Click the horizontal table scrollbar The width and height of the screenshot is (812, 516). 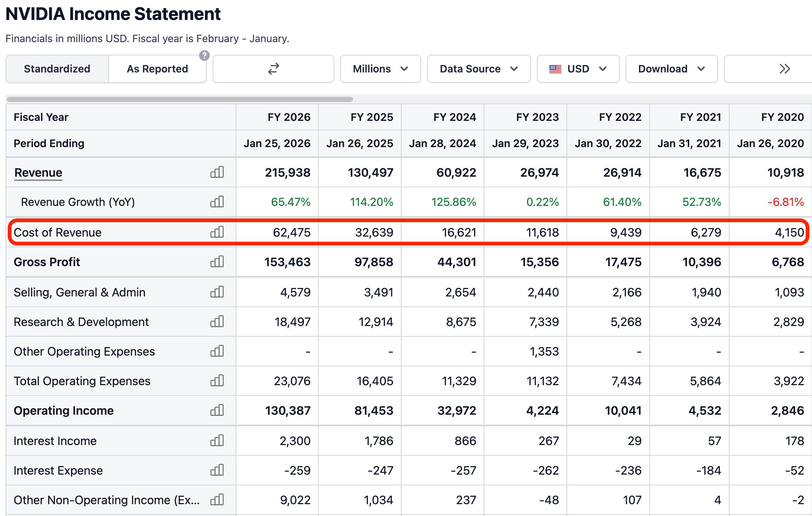(x=180, y=99)
